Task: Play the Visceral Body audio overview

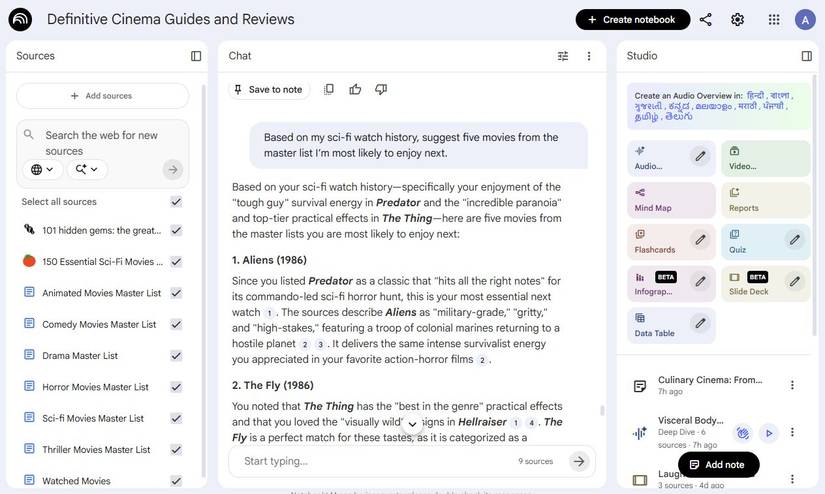Action: coord(769,433)
